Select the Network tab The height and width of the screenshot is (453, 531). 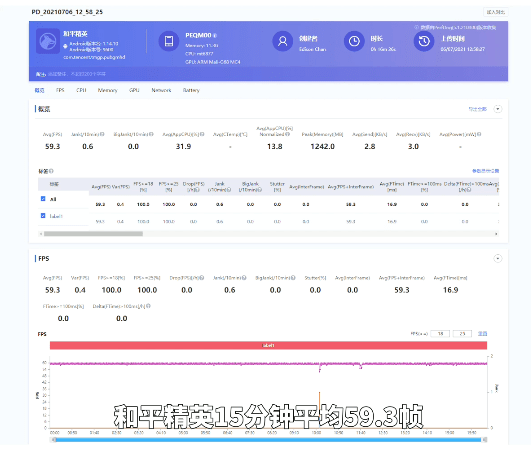coord(161,90)
